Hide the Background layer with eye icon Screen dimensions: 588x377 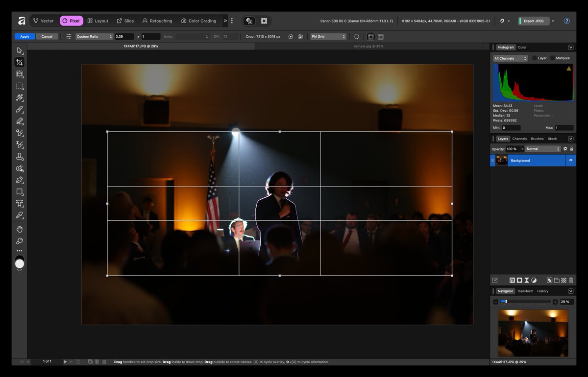tap(571, 160)
